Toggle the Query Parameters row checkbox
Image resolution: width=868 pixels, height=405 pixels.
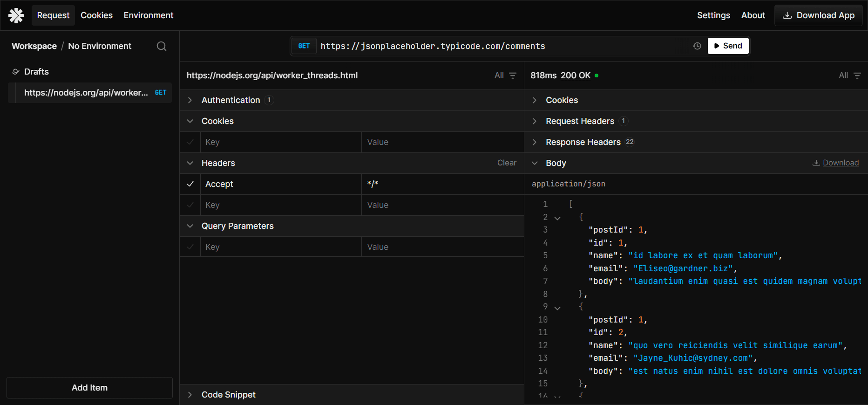pos(190,247)
